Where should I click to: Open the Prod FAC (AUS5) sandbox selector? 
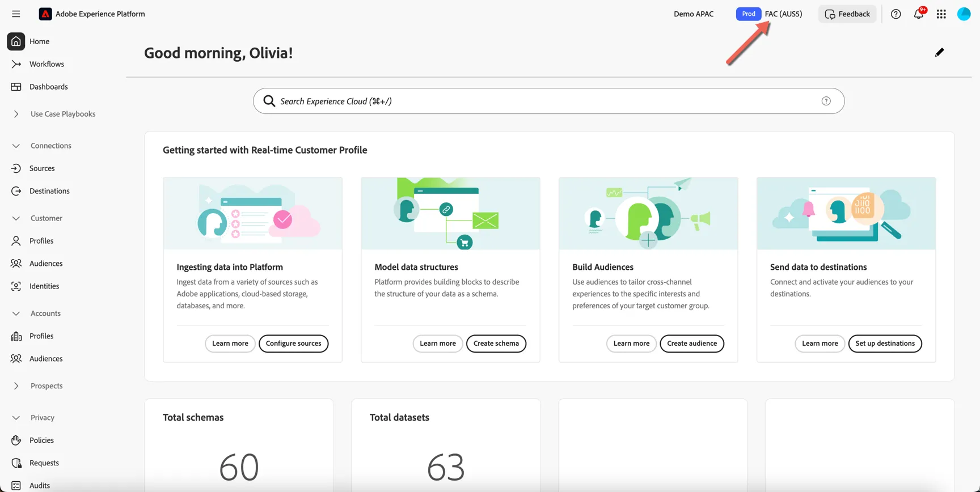point(769,14)
